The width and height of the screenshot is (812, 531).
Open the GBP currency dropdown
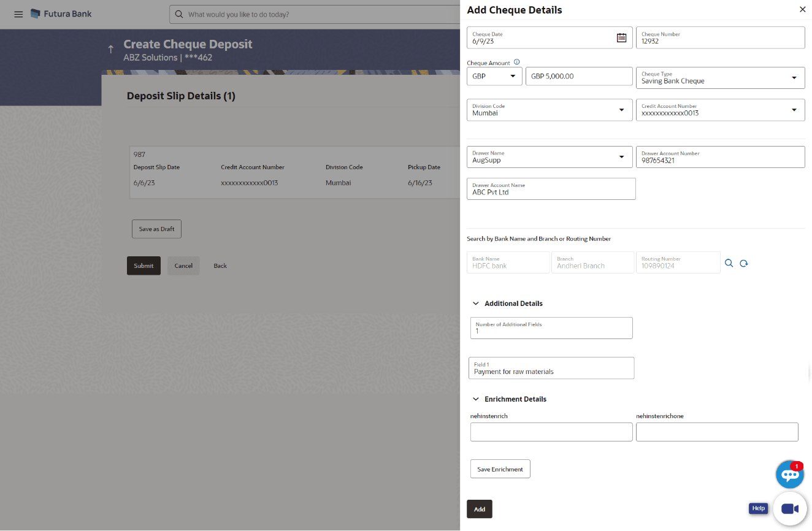point(494,77)
